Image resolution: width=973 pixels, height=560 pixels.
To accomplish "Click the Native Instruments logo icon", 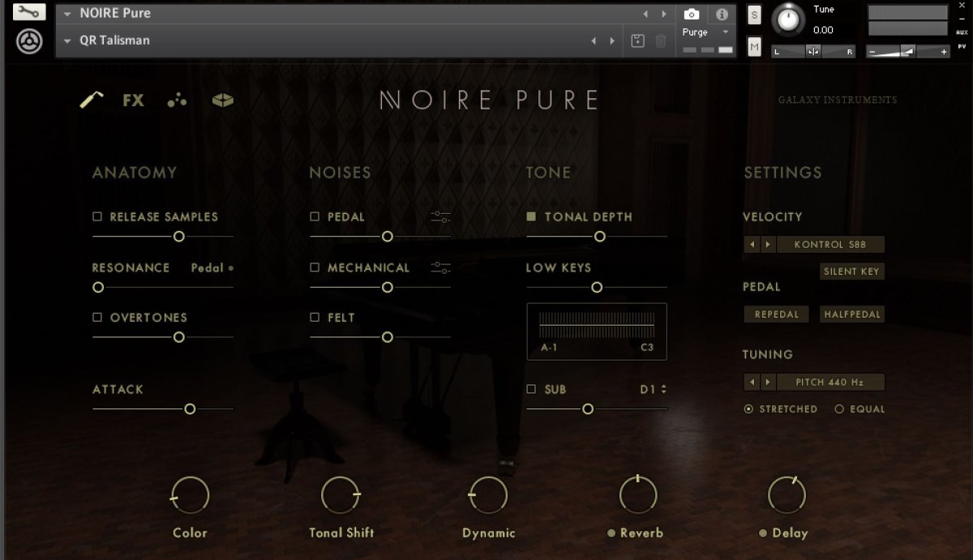I will [x=29, y=41].
